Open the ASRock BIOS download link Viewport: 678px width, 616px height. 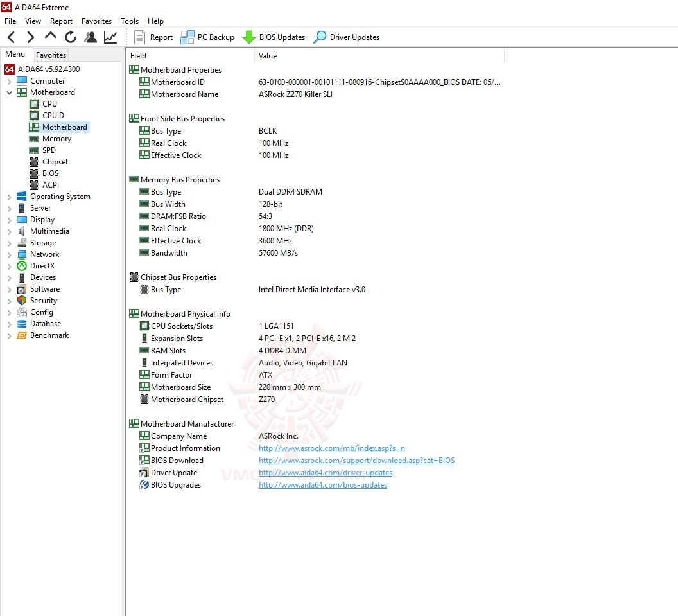357,461
